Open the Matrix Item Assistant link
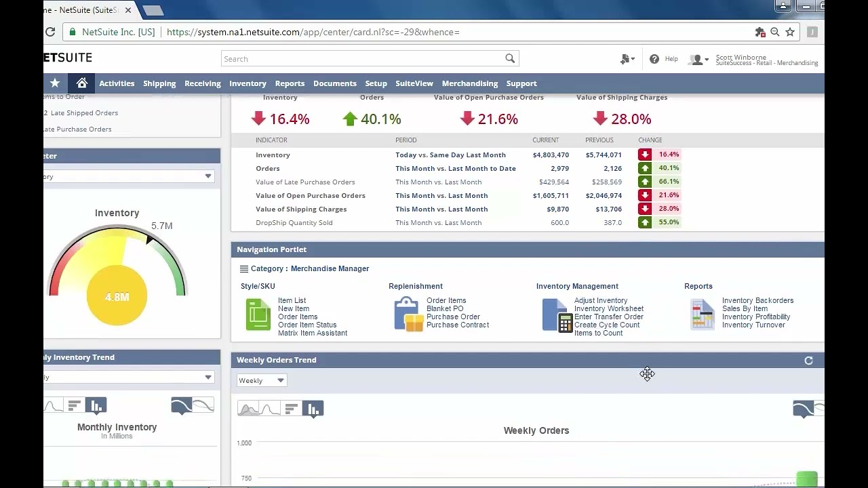The width and height of the screenshot is (868, 488). pyautogui.click(x=313, y=333)
